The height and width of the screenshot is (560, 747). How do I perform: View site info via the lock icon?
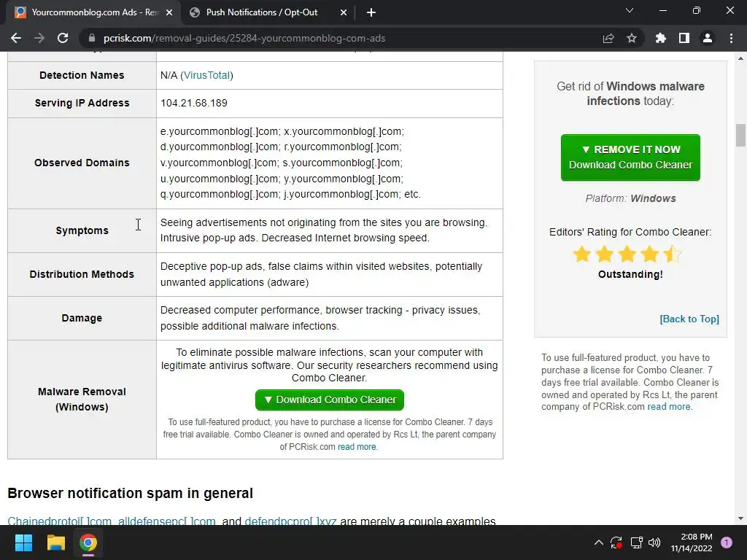[x=92, y=38]
